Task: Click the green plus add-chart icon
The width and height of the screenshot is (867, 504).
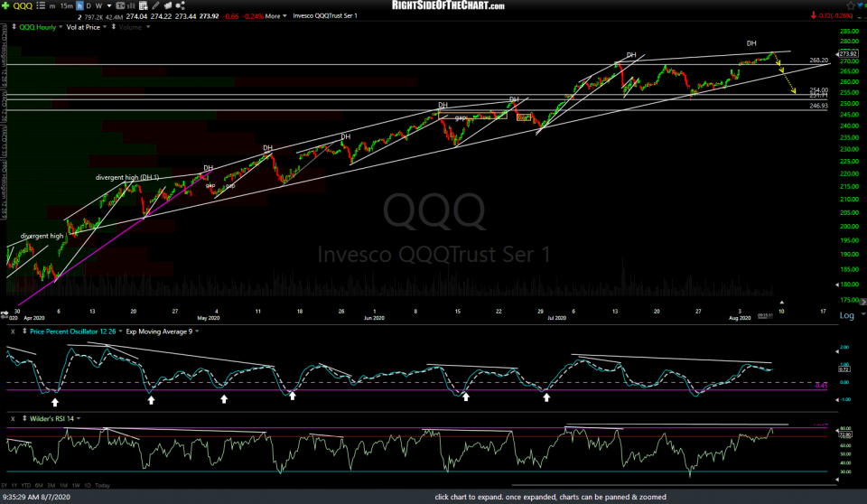Action: [x=5, y=5]
